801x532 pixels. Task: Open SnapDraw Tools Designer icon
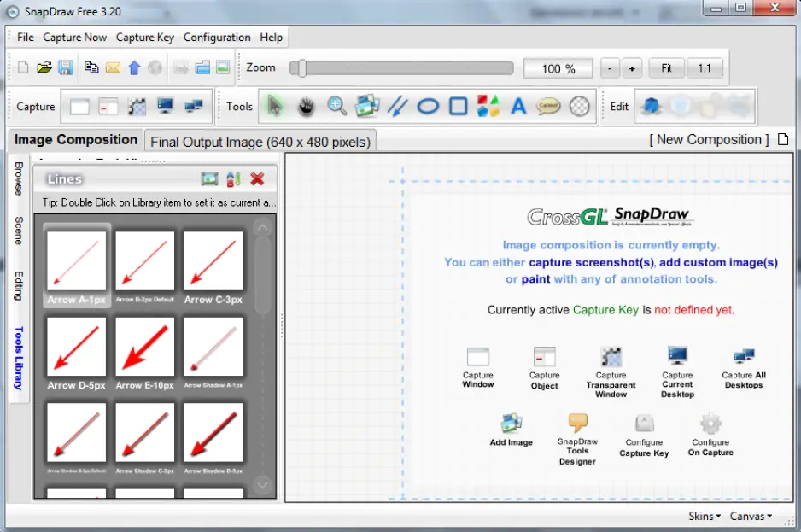tap(578, 424)
